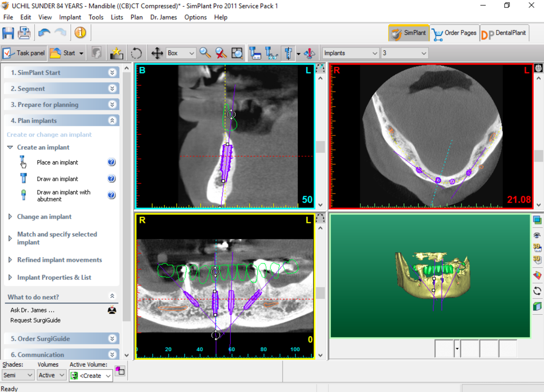544x392 pixels.
Task: Toggle the panoramic curve icon above the panoramic view
Action: [320, 218]
